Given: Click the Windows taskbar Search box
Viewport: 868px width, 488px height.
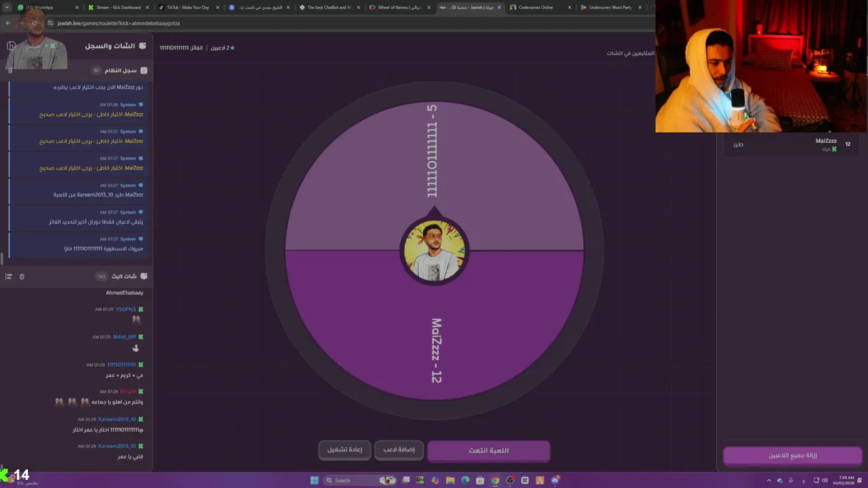Looking at the screenshot, I should tap(359, 480).
